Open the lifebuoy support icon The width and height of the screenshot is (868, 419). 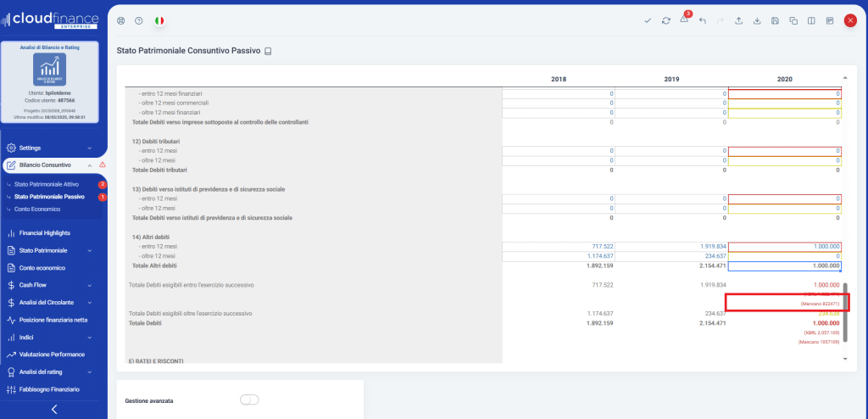120,20
